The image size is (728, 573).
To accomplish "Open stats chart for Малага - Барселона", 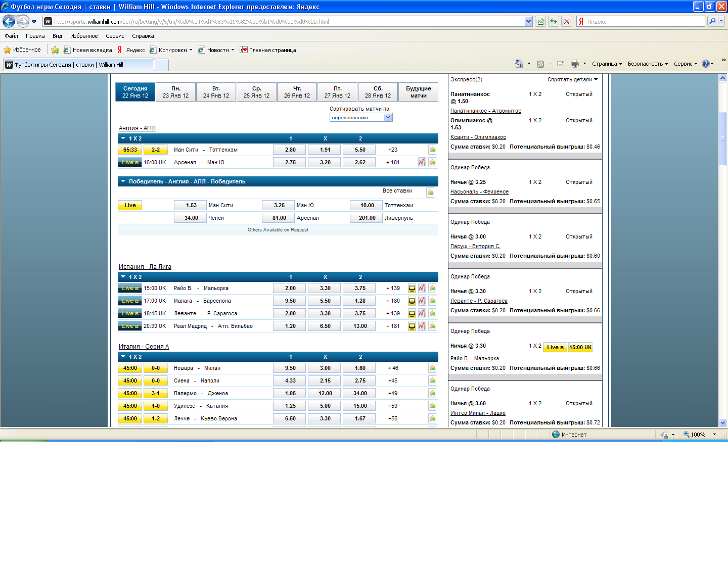I will (422, 301).
